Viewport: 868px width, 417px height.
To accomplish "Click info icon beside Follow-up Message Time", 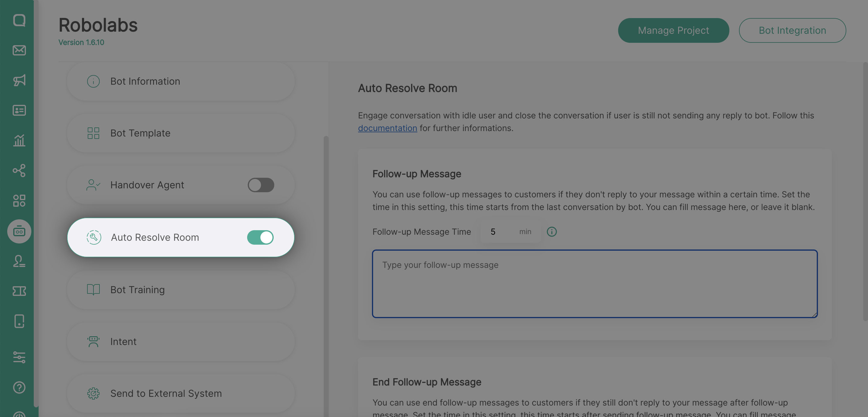I will (552, 232).
